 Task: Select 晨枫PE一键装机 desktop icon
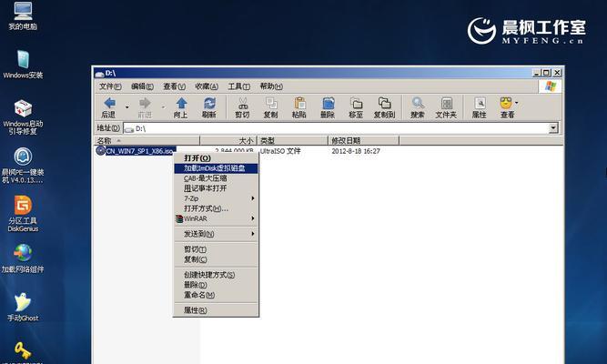click(23, 166)
